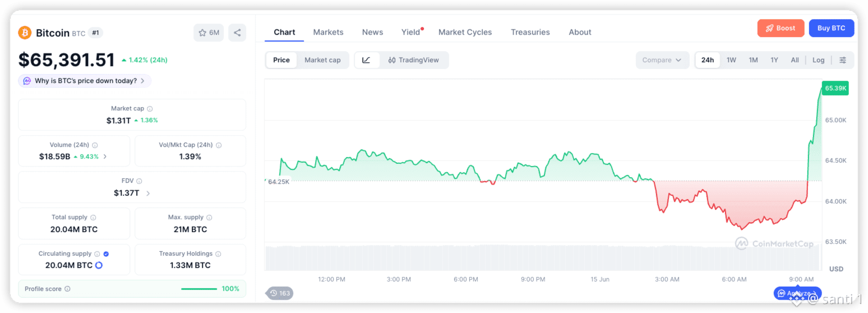
Task: Open the News tab
Action: click(x=372, y=32)
